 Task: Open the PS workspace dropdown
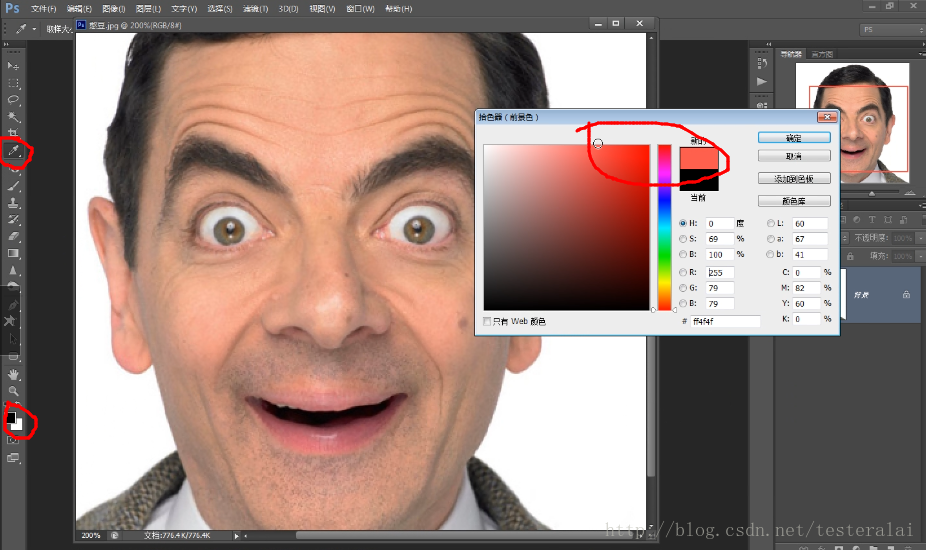point(892,30)
